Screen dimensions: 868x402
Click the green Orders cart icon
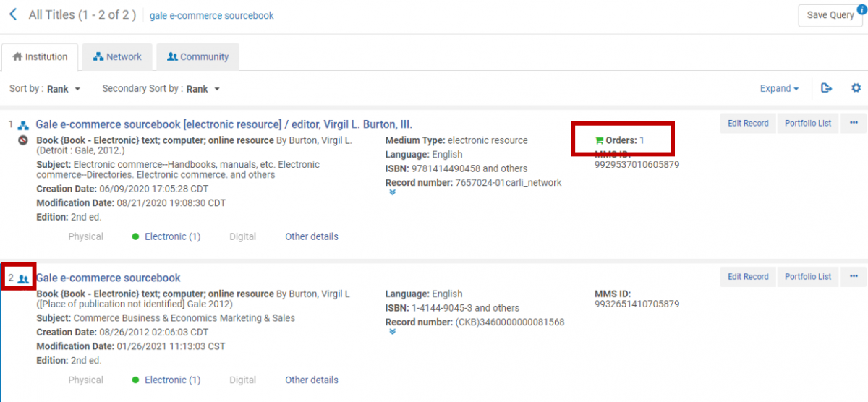click(x=598, y=140)
